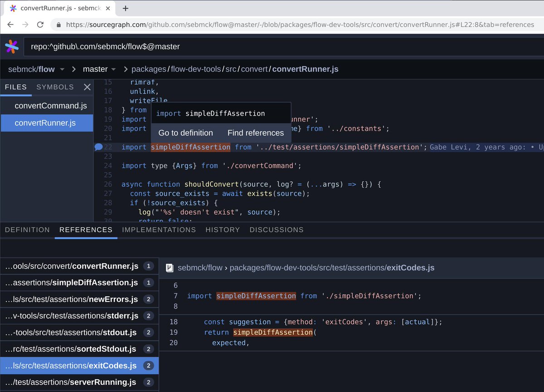
Task: Expand the sebmck/flow repository dropdown
Action: (x=62, y=69)
